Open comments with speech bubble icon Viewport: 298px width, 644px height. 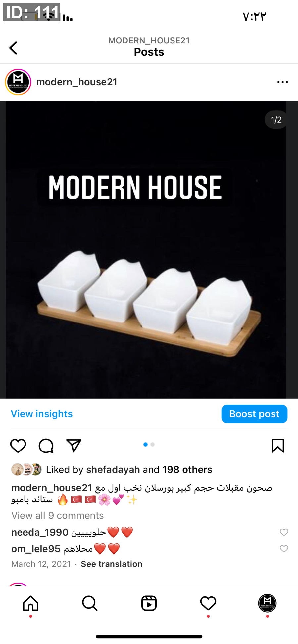[x=46, y=446]
